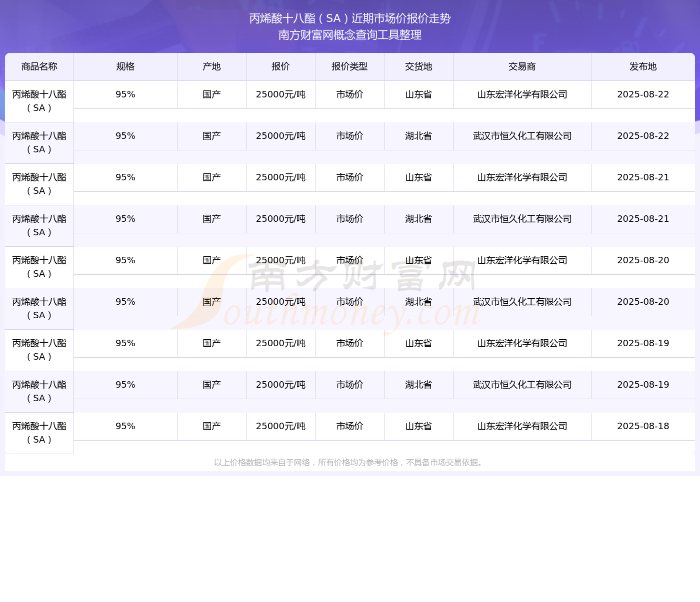This screenshot has width=700, height=602.
Task: Click 山东宏洋化学有限公司 in the 2025-08-22 row
Action: point(522,94)
